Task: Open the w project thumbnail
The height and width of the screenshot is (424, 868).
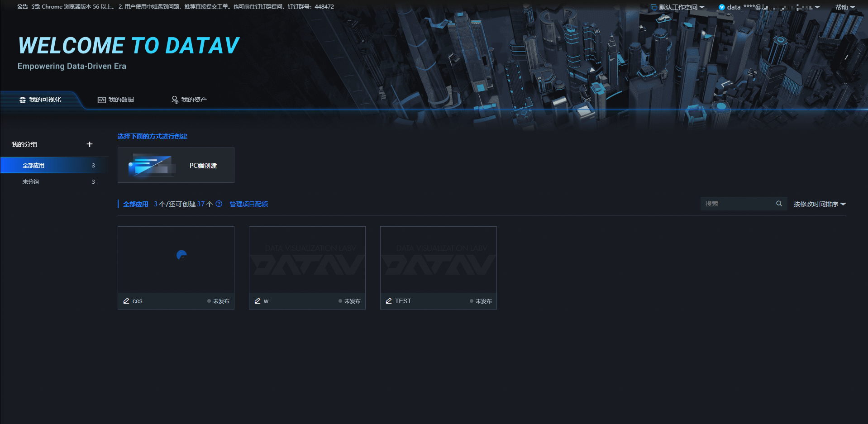Action: (x=307, y=260)
